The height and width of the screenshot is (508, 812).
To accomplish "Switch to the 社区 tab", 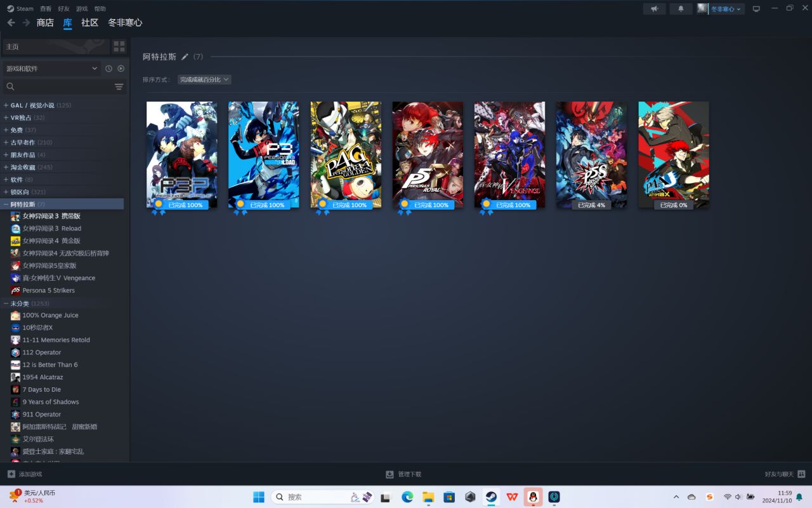I will click(89, 23).
